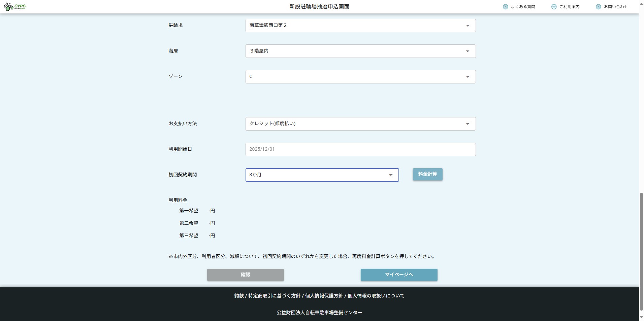Viewport: 644px width, 321px height.
Task: Go to マイページへ button
Action: click(399, 275)
